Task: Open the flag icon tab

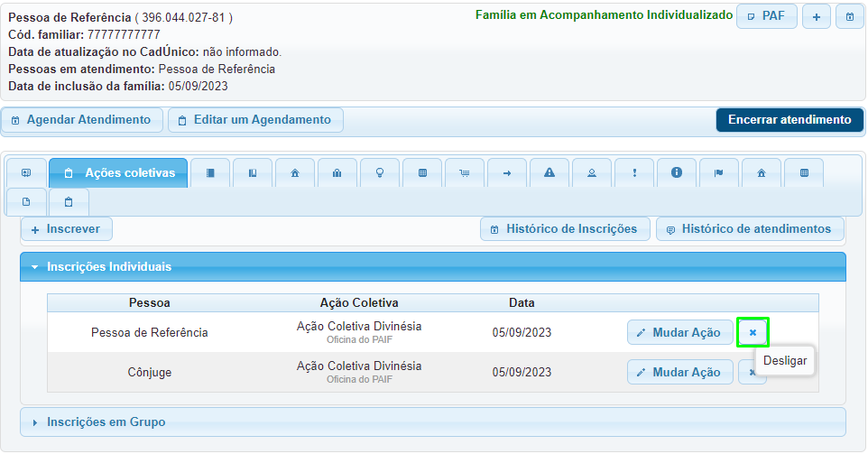Action: [719, 173]
